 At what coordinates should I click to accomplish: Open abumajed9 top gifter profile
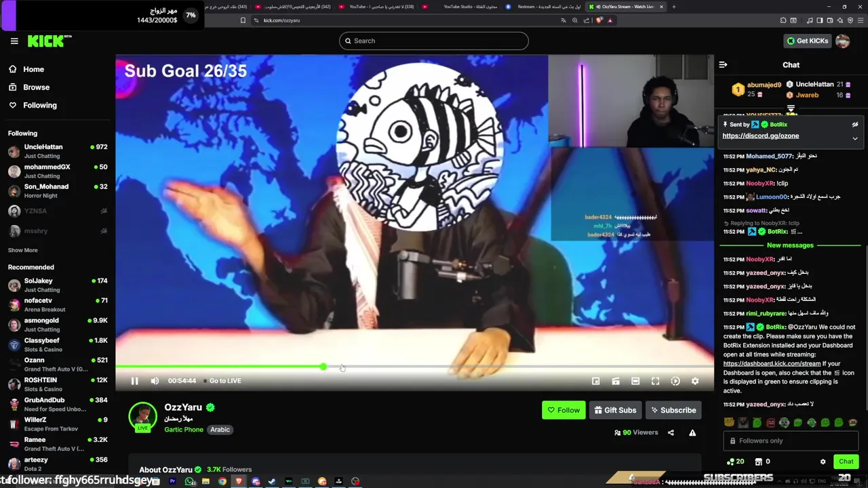(x=764, y=85)
